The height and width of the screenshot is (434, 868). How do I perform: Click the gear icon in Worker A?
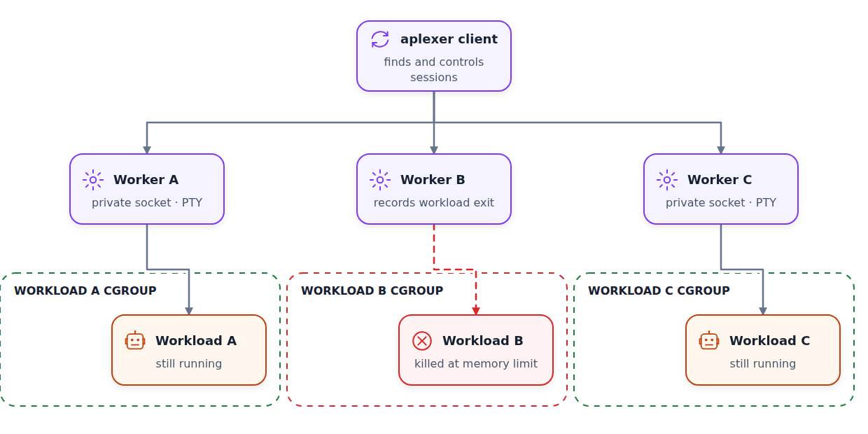(93, 180)
